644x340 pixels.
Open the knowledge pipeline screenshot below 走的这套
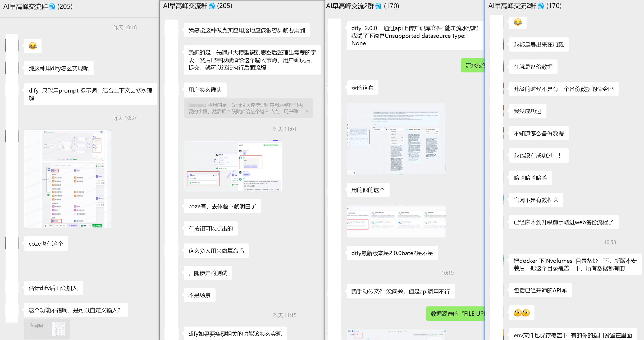coord(396,139)
